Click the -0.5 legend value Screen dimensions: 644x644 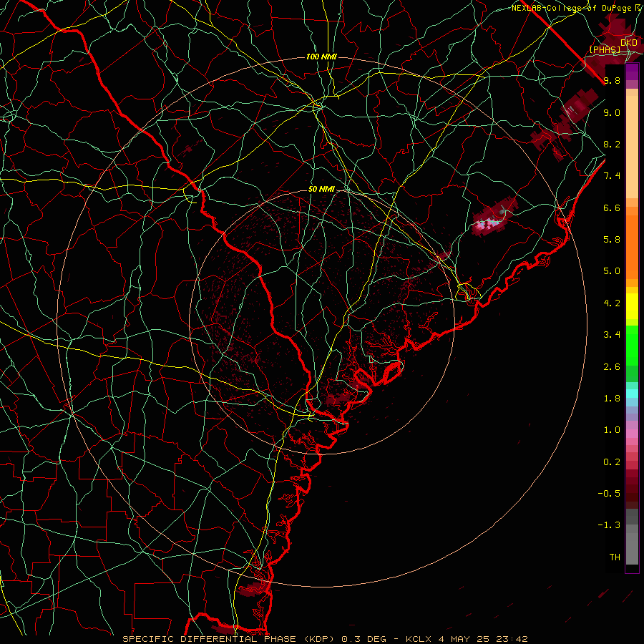609,494
